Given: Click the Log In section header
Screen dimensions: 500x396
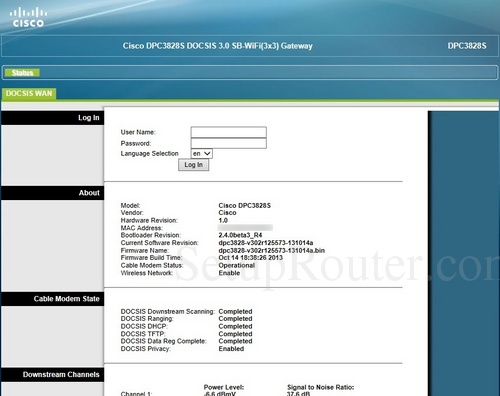Looking at the screenshot, I should coord(53,118).
